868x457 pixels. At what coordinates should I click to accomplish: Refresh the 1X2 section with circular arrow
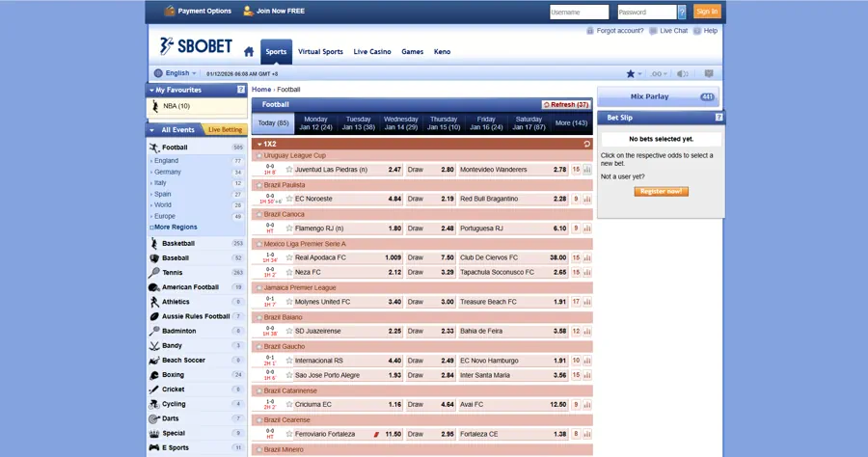pyautogui.click(x=586, y=144)
